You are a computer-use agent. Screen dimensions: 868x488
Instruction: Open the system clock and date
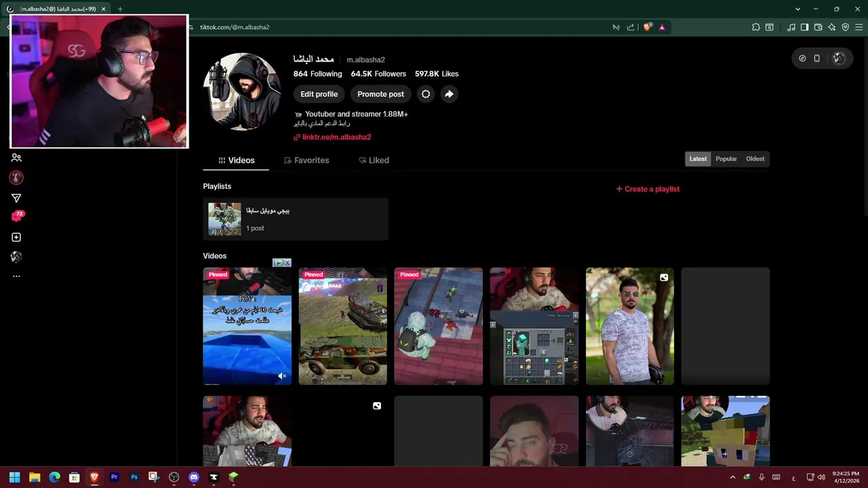point(845,477)
